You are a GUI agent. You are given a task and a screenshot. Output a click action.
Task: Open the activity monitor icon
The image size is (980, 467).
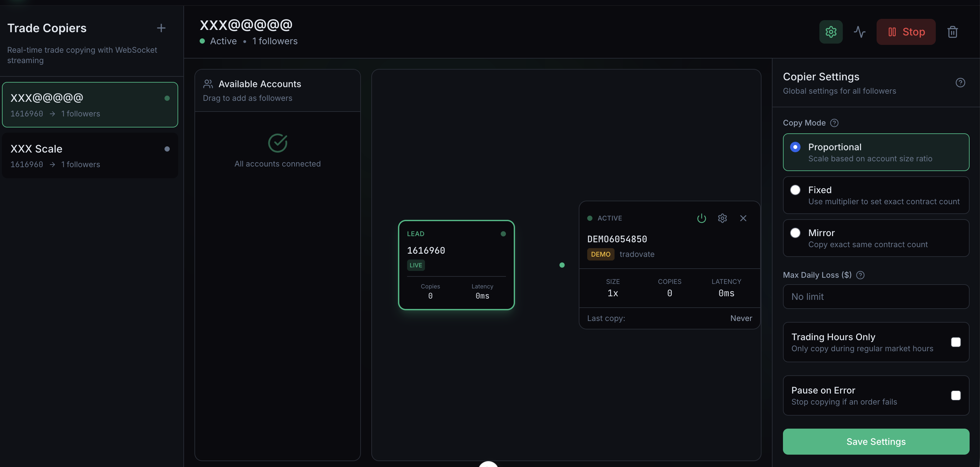click(860, 32)
